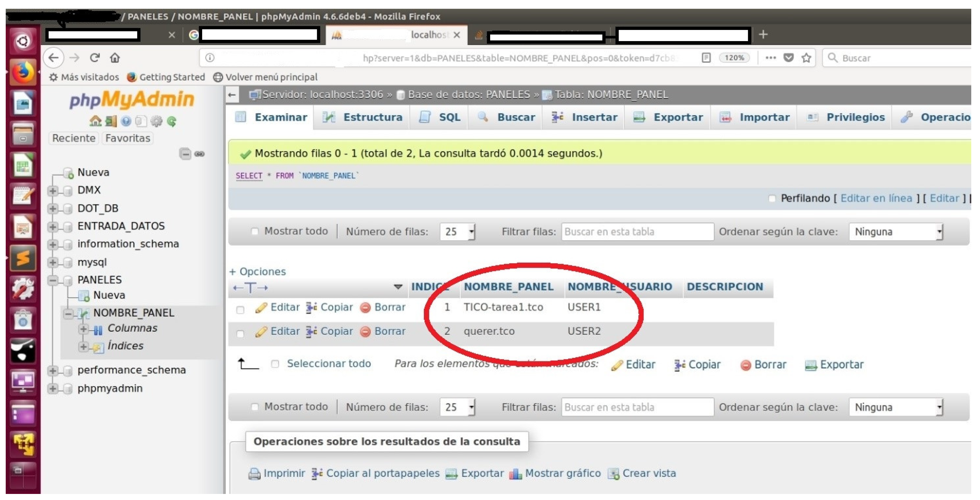Enable the top Mostrar todo checkbox
This screenshot has height=500, width=980.
[255, 232]
